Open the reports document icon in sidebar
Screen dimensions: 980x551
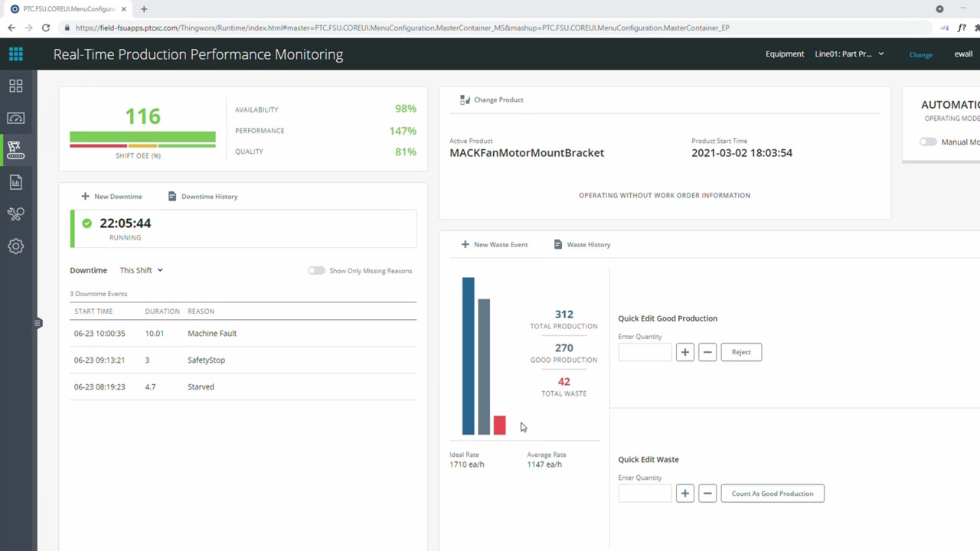[x=15, y=182]
